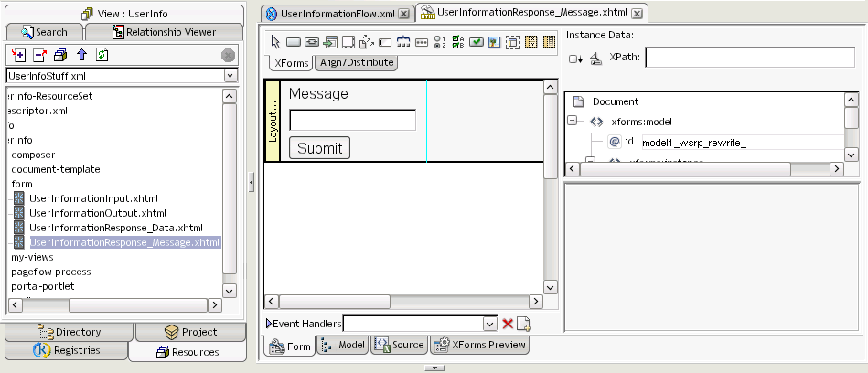The image size is (868, 373).
Task: Switch to the Directory tab
Action: 70,332
